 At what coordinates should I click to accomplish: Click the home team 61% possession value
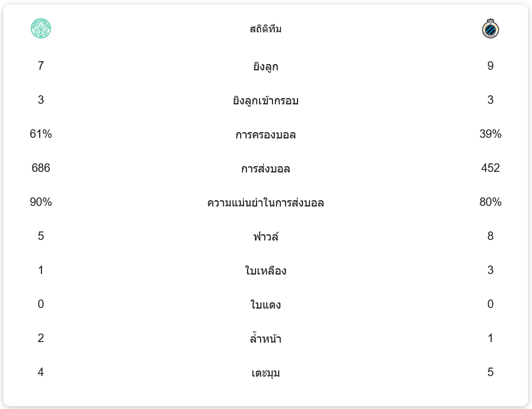[x=41, y=134]
